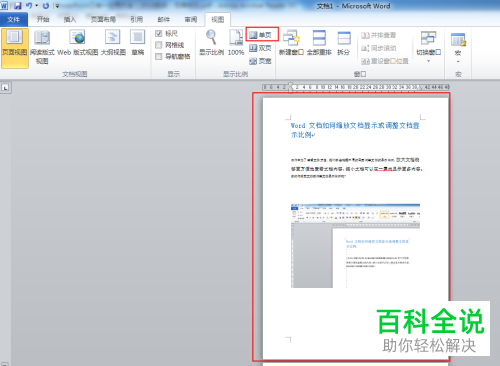
Task: Open Outline view (大纲视图)
Action: click(x=113, y=43)
